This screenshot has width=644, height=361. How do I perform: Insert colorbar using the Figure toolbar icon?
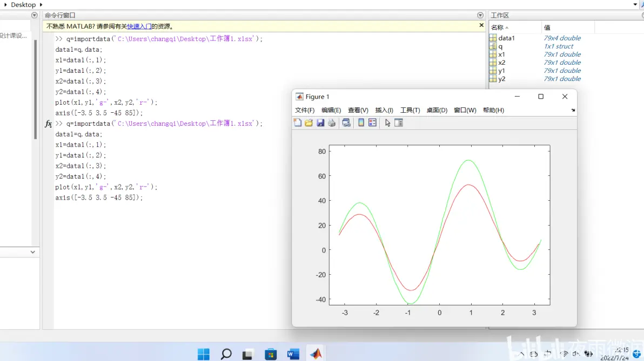click(361, 122)
